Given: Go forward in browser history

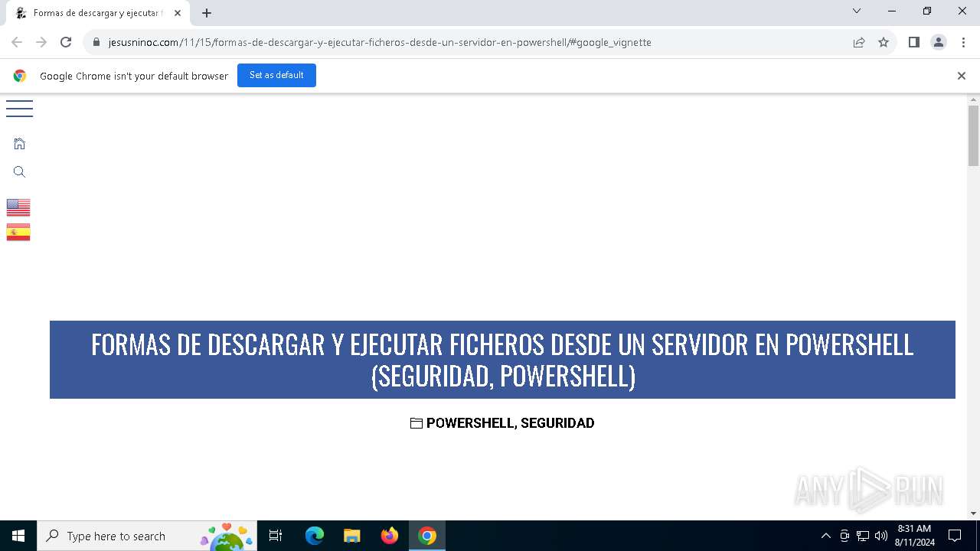Looking at the screenshot, I should click(x=41, y=42).
